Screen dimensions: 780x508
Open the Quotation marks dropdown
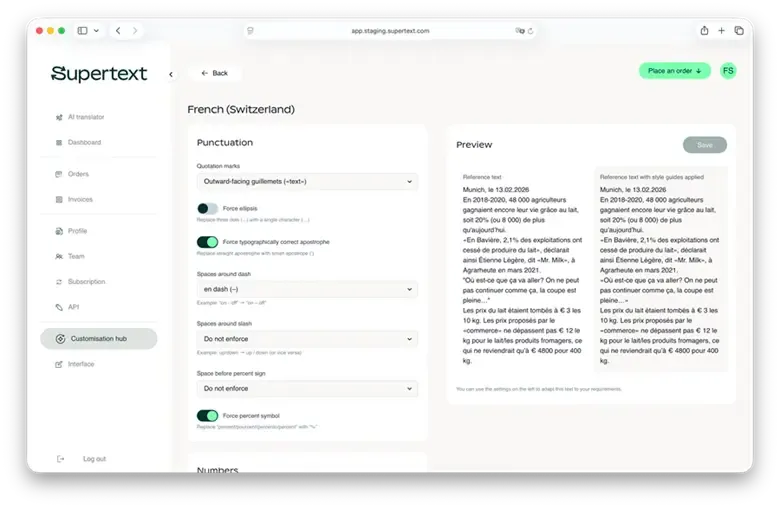click(x=307, y=182)
